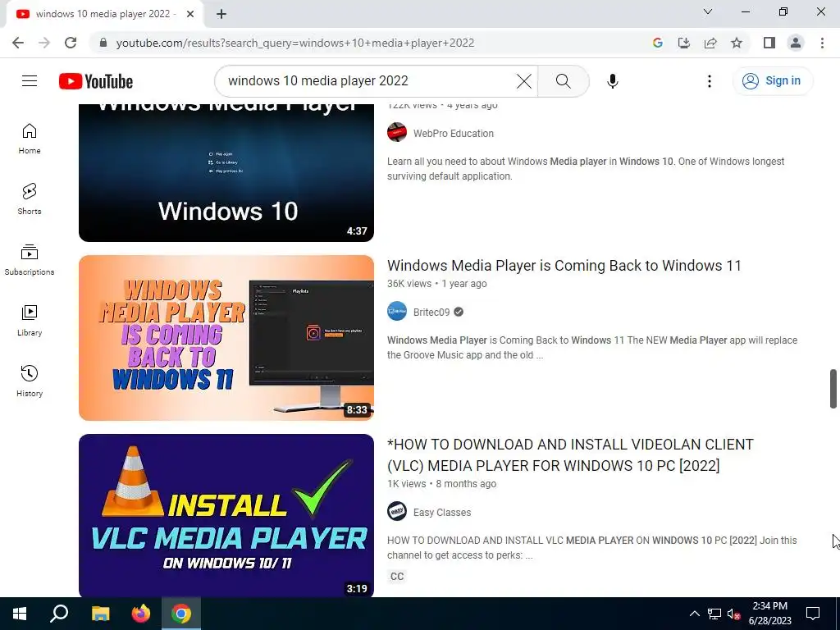Go back with the browser back arrow
The image size is (840, 630).
click(x=18, y=43)
